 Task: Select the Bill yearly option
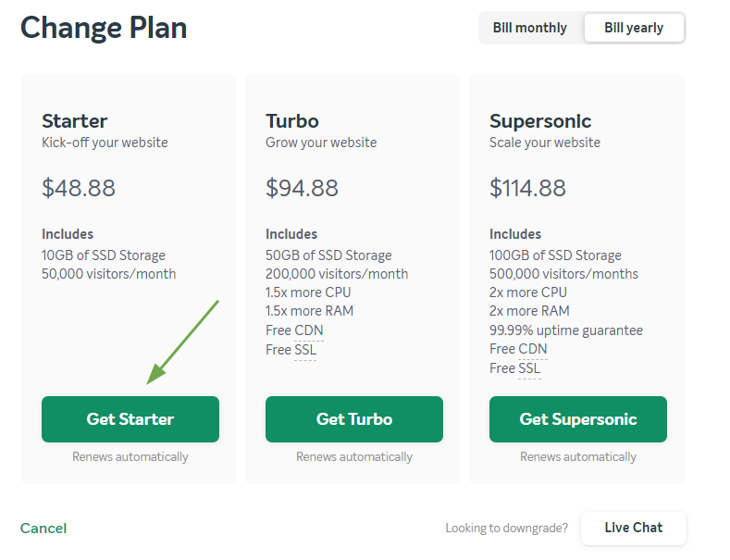(x=634, y=28)
